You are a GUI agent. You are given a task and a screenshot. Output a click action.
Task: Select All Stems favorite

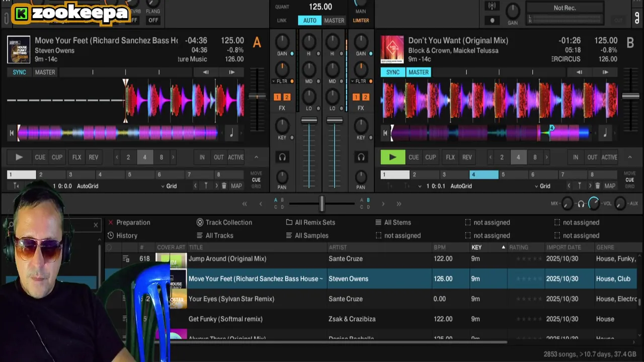(x=393, y=222)
